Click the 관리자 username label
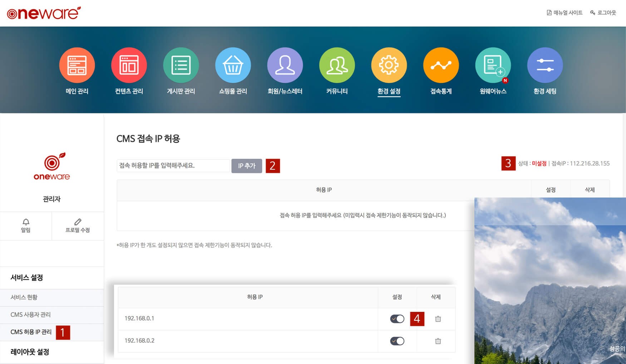The height and width of the screenshot is (364, 626). [x=52, y=199]
